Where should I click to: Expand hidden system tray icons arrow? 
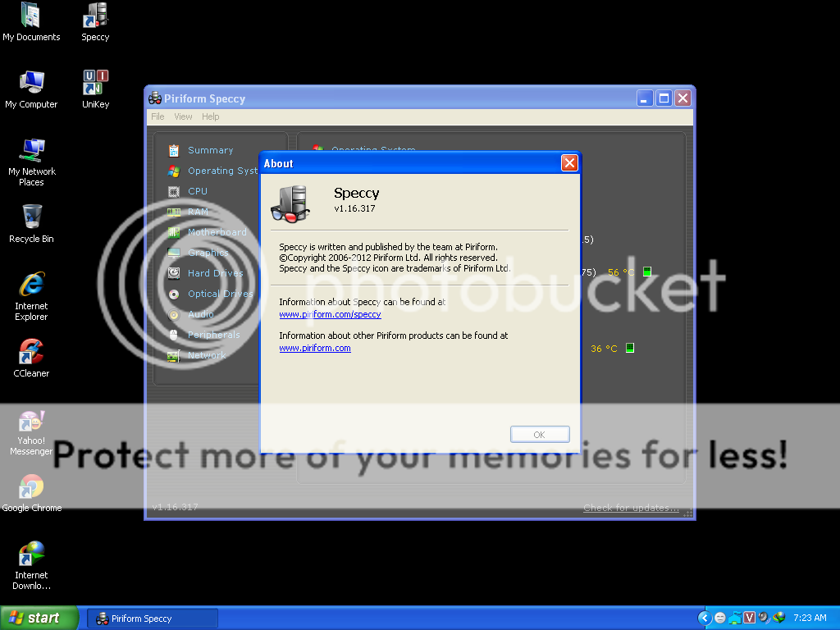pyautogui.click(x=705, y=619)
